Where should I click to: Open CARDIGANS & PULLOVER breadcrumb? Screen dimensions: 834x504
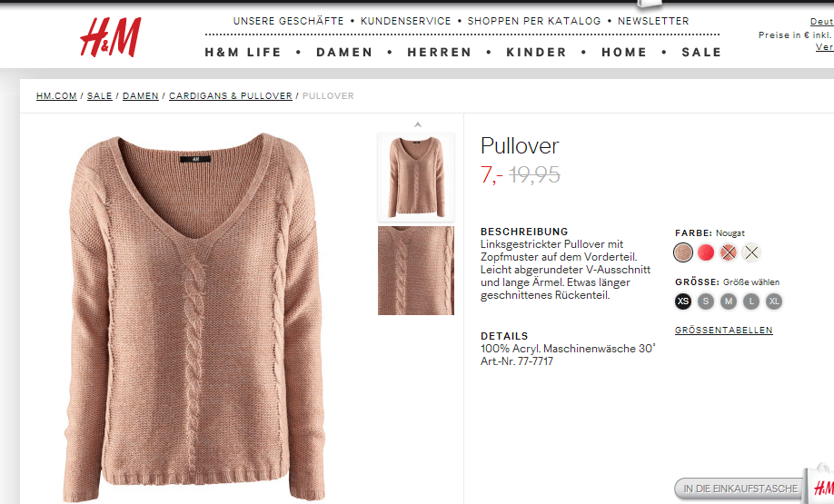tap(231, 95)
